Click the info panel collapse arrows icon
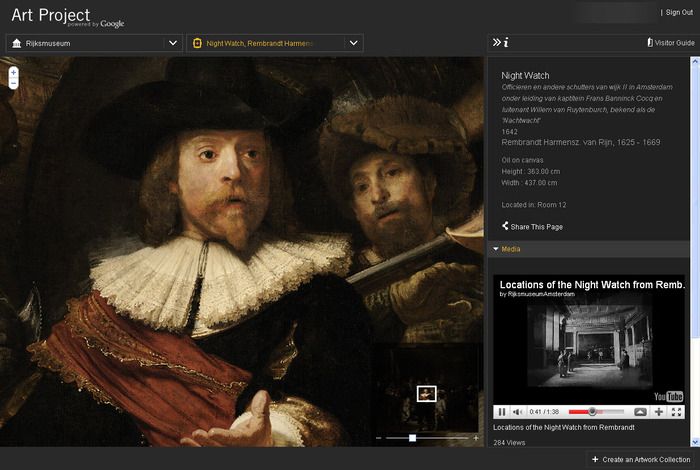The image size is (700, 470). (495, 43)
